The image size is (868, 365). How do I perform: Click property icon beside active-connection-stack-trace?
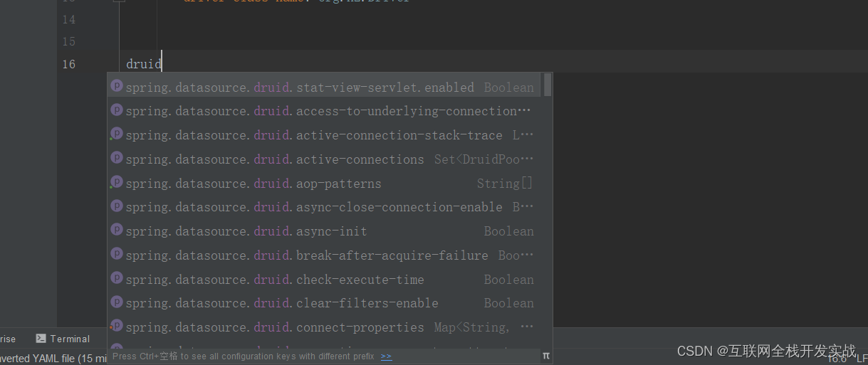click(117, 134)
